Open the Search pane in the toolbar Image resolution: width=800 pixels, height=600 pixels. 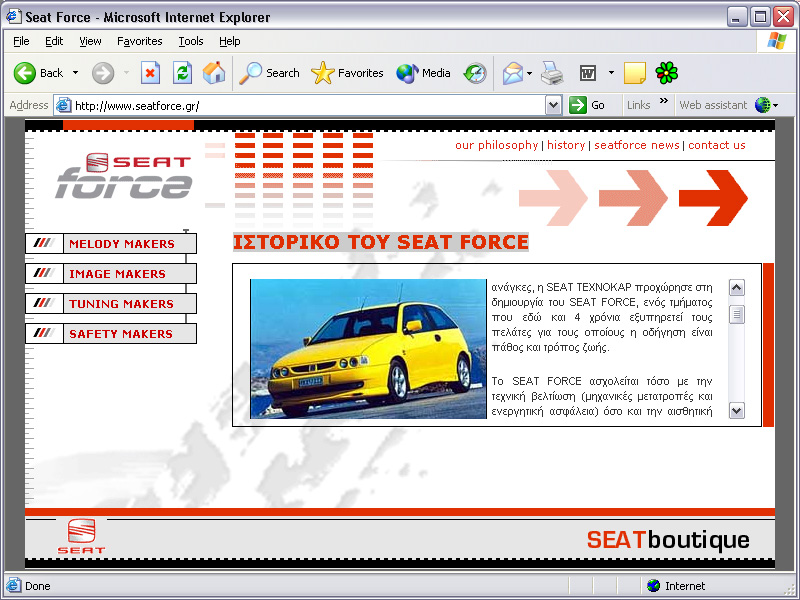click(269, 73)
